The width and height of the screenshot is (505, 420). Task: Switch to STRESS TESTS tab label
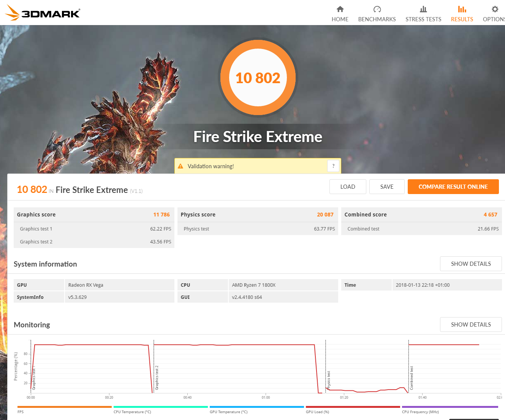pos(423,19)
